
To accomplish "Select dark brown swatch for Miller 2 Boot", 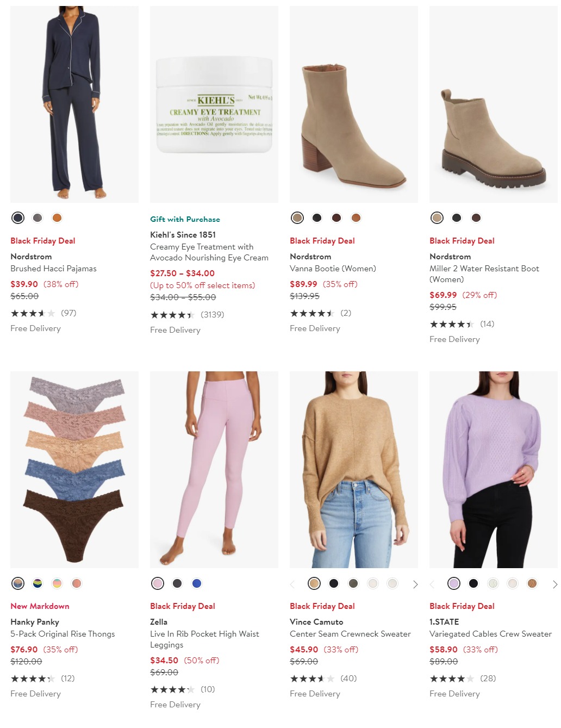I will (x=476, y=218).
